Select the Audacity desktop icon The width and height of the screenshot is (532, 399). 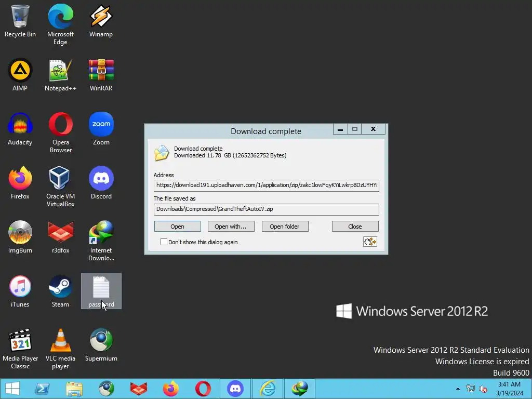20,129
